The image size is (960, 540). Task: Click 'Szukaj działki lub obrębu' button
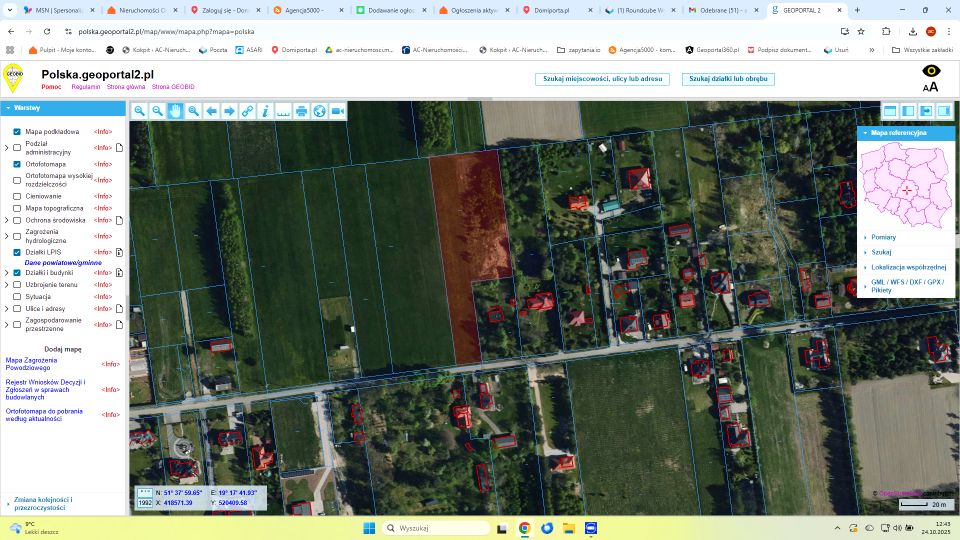click(728, 79)
